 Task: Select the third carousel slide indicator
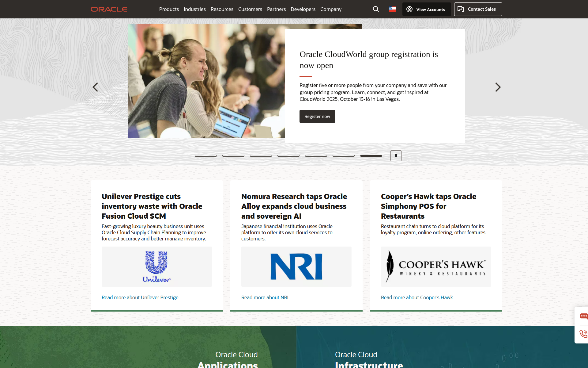(261, 156)
